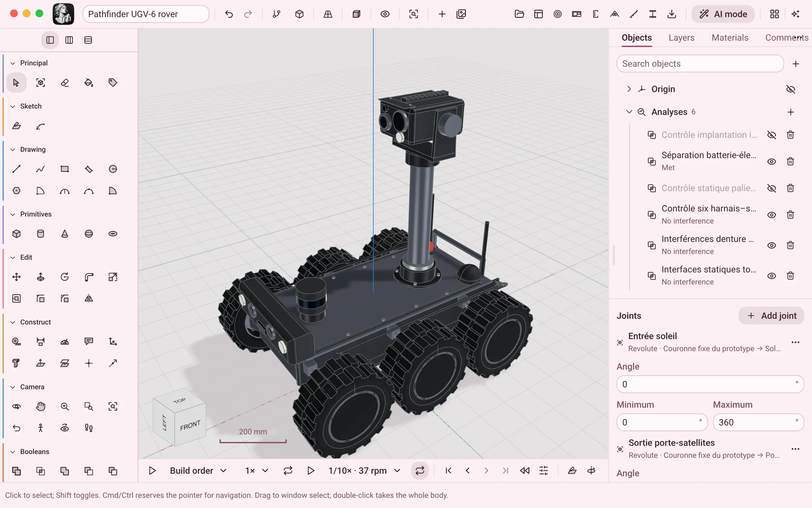Select the Mirror tool in Edit
This screenshot has height=508, width=812.
(89, 299)
